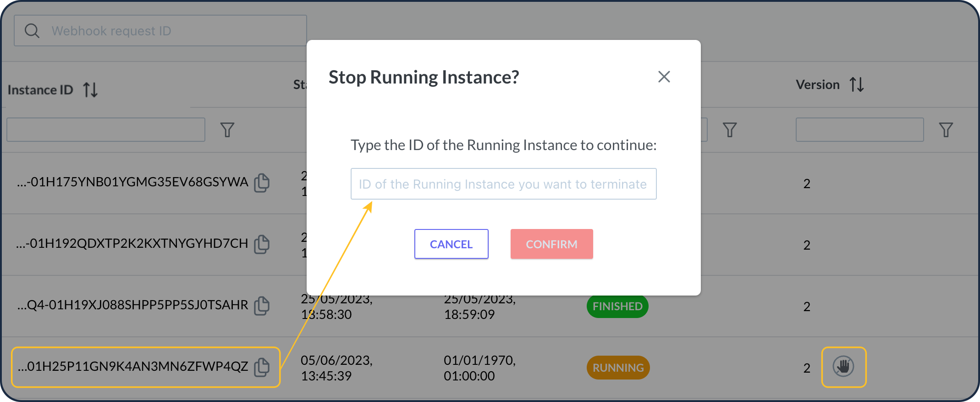
Task: Click the Version filter input
Action: tap(859, 130)
